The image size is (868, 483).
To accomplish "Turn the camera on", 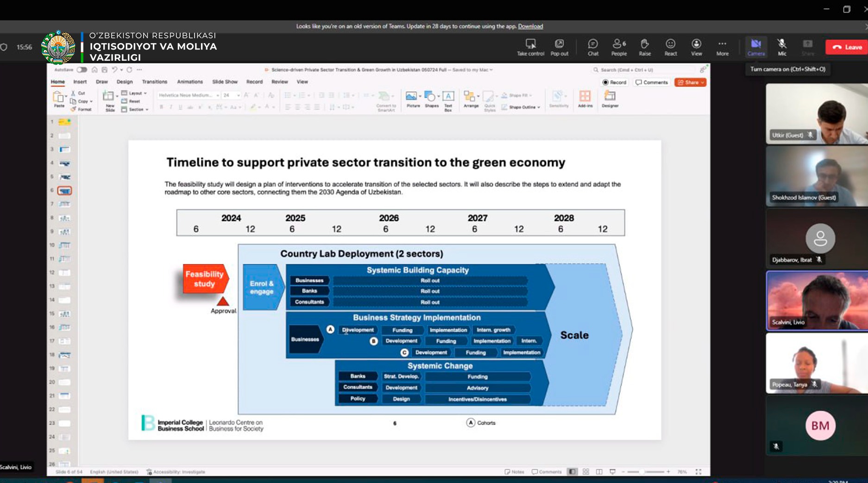I will pyautogui.click(x=756, y=47).
